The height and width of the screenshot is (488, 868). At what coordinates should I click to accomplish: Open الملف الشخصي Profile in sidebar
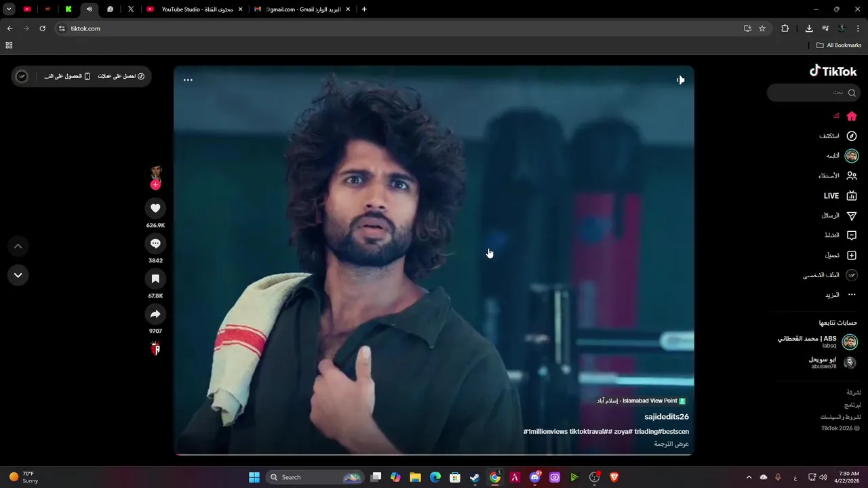click(830, 275)
